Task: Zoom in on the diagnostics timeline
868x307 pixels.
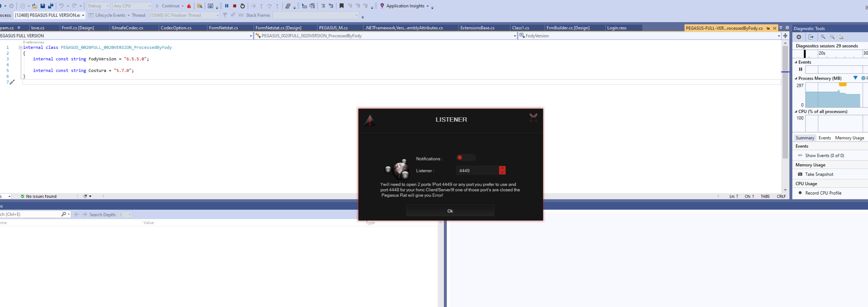Action: click(x=823, y=37)
